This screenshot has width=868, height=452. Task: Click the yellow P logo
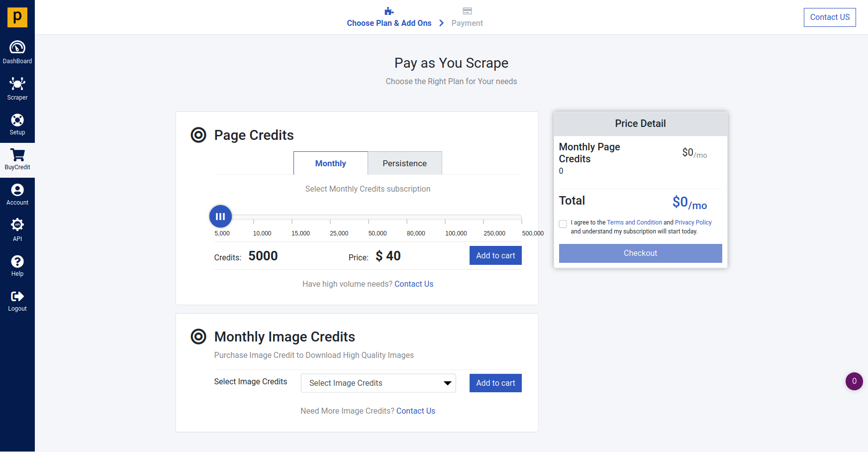[17, 17]
